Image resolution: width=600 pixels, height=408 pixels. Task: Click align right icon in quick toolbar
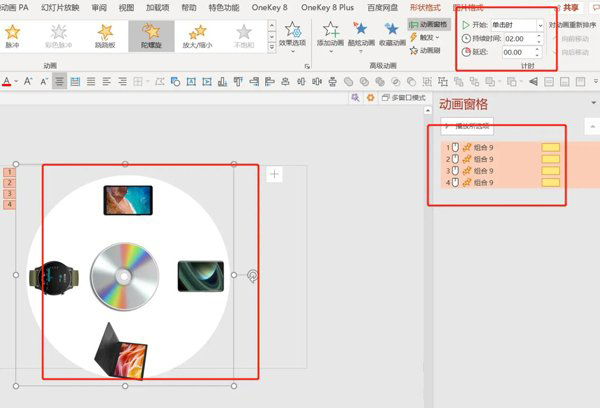tap(254, 82)
